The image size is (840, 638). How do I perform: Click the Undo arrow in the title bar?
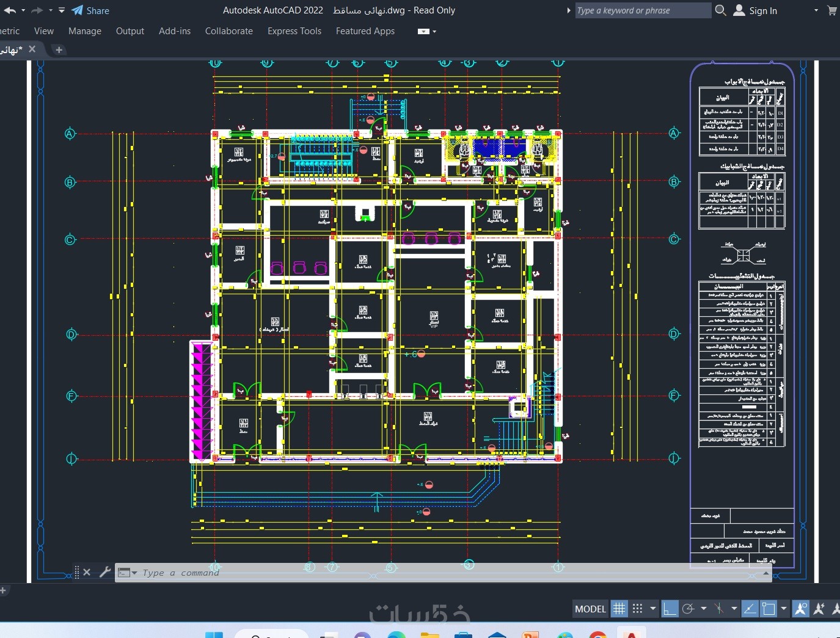pos(9,10)
